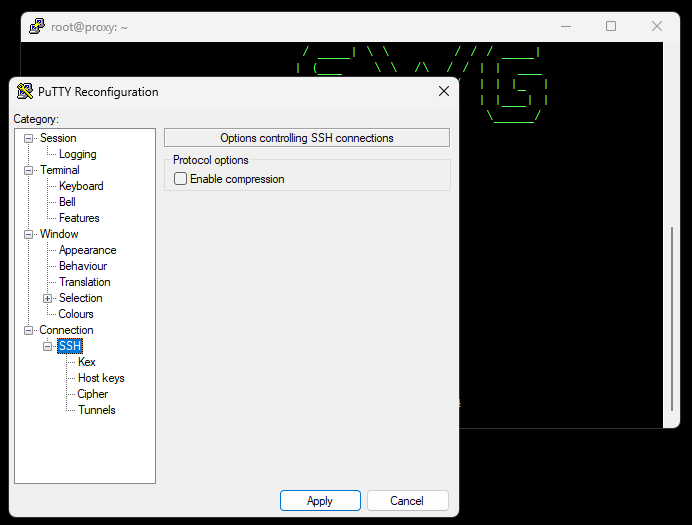This screenshot has width=692, height=525.
Task: Expand the Selection tree node
Action: click(x=47, y=298)
